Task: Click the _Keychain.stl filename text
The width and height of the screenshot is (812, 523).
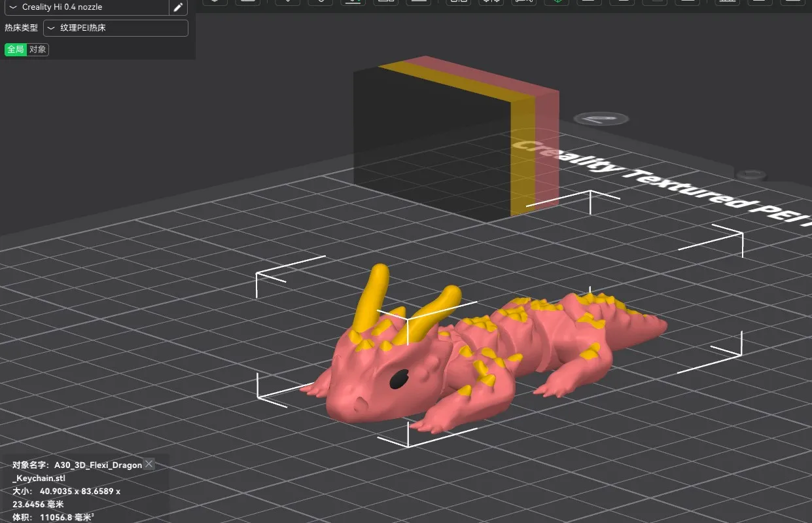Action: (39, 478)
